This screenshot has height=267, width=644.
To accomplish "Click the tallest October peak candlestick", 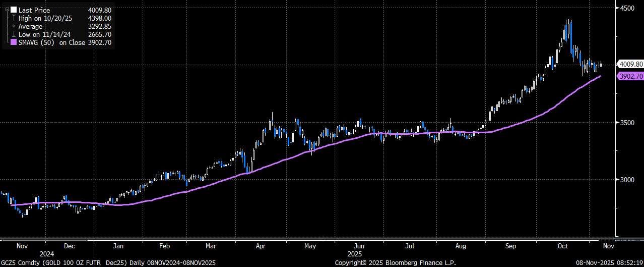I will pos(568,31).
